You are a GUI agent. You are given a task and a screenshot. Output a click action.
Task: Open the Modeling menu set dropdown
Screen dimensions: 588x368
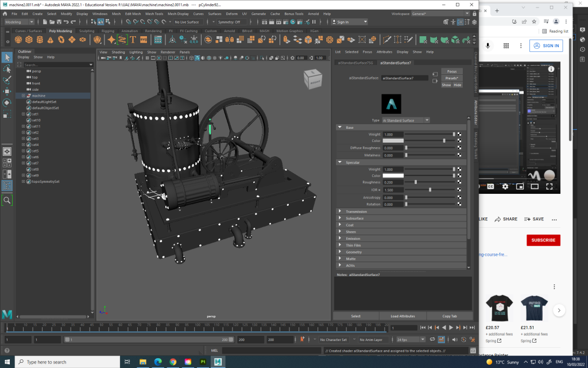point(19,22)
